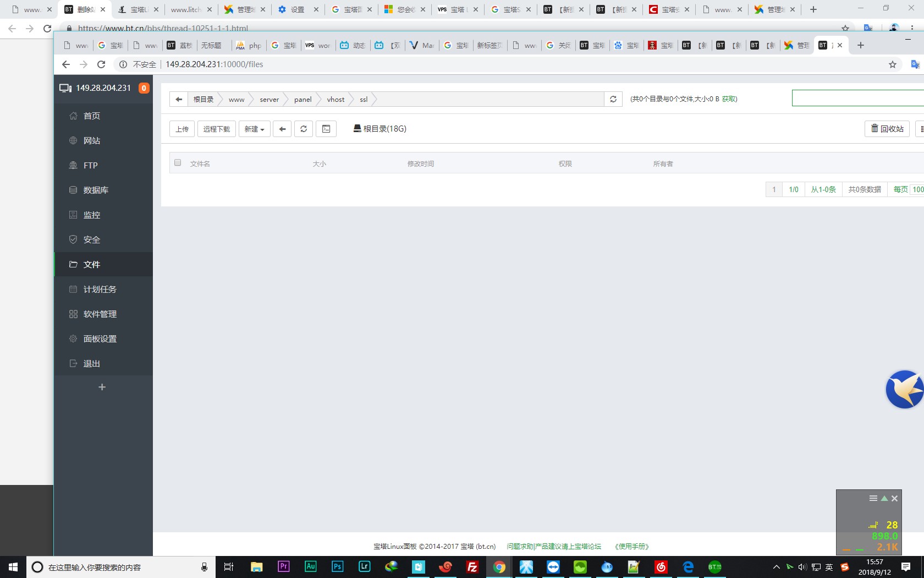Click page number 1 in pagination
The image size is (924, 578).
(x=774, y=189)
